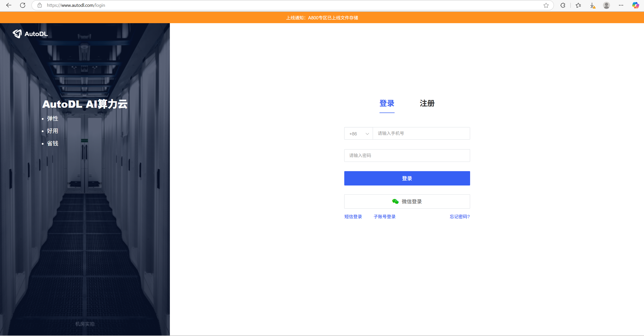Click the 弹性 bullet text
644x336 pixels.
53,119
